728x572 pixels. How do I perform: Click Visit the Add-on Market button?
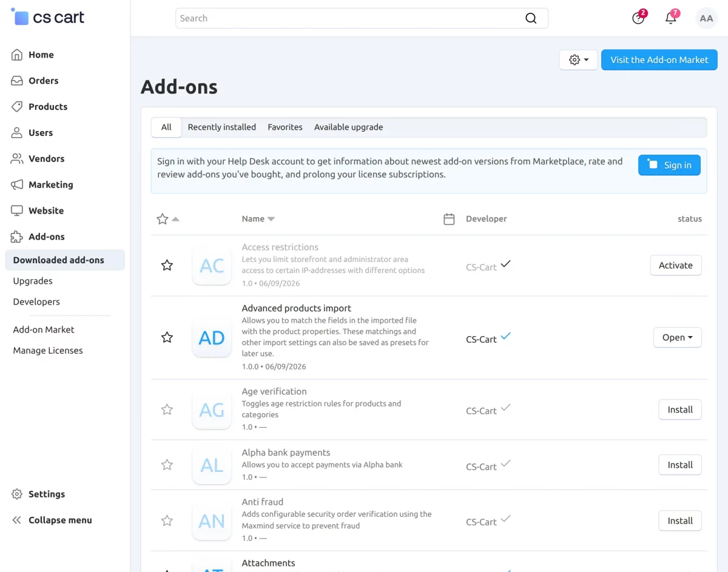(659, 59)
